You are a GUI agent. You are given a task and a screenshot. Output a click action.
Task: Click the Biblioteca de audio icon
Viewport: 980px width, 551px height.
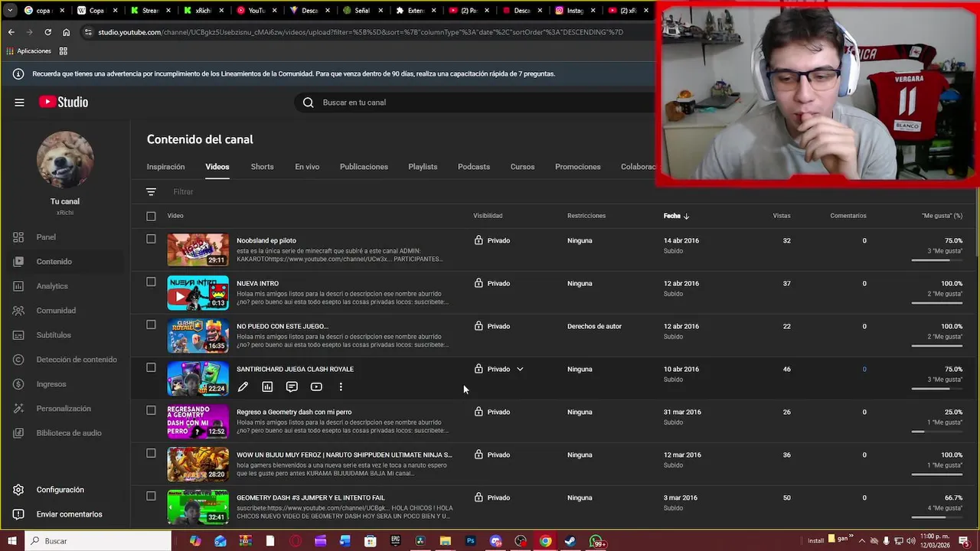pyautogui.click(x=18, y=433)
